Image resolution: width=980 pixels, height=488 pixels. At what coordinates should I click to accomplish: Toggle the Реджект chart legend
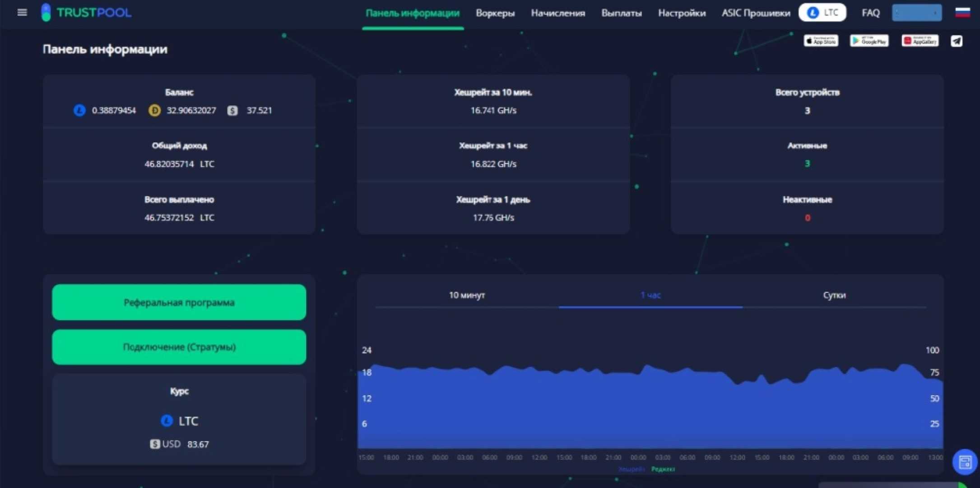663,469
